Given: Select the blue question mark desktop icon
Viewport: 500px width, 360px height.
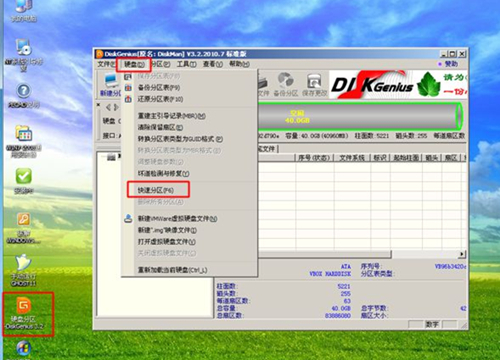Looking at the screenshot, I should pyautogui.click(x=23, y=95).
